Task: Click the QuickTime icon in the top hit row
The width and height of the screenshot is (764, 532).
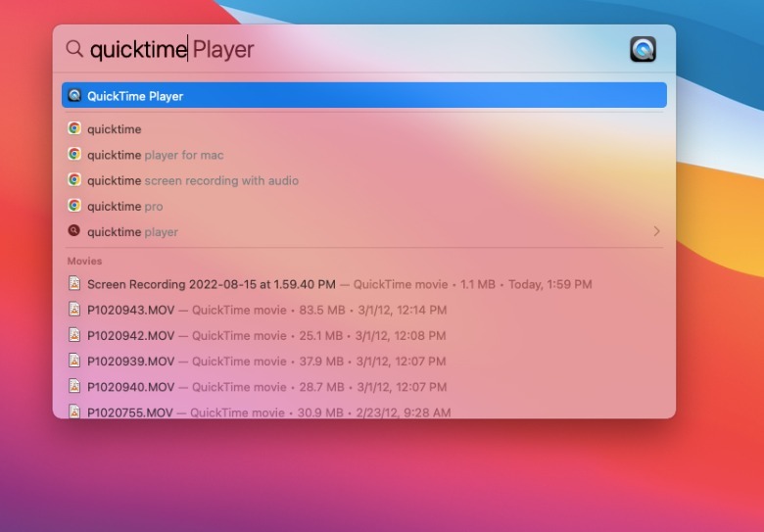Action: coord(74,96)
